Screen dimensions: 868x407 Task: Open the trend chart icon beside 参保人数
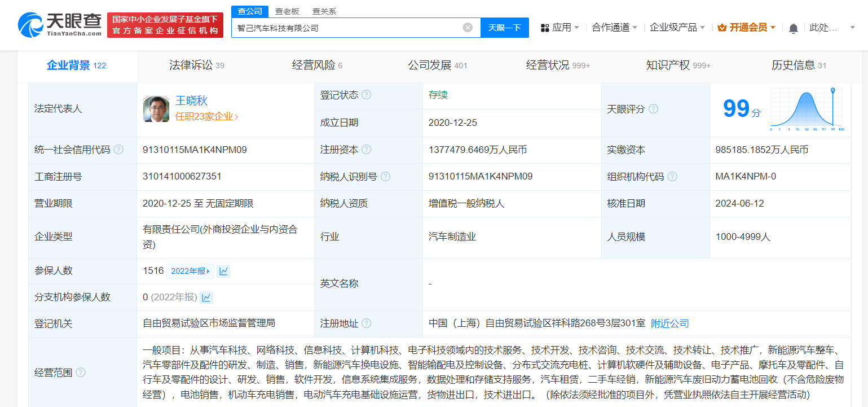click(x=223, y=271)
